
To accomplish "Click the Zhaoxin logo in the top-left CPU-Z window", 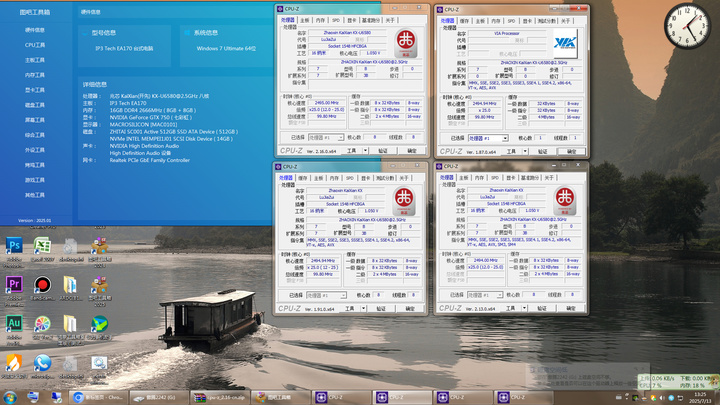I will pyautogui.click(x=405, y=44).
